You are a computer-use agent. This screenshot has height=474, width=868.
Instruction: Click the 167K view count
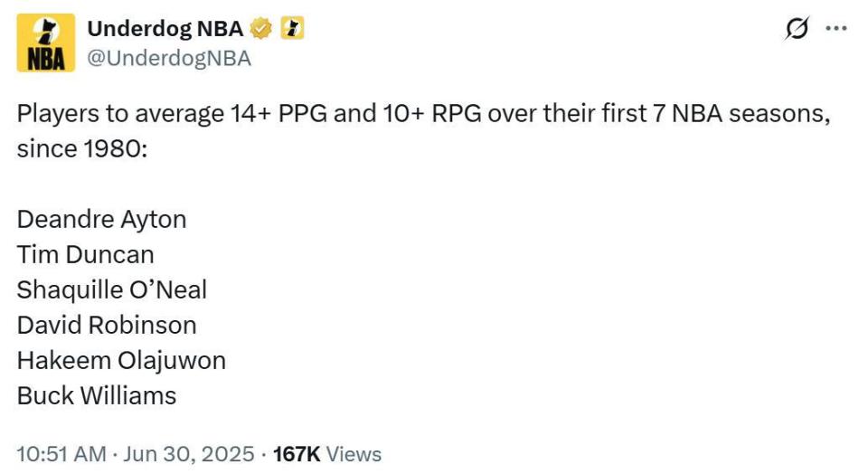(x=297, y=454)
